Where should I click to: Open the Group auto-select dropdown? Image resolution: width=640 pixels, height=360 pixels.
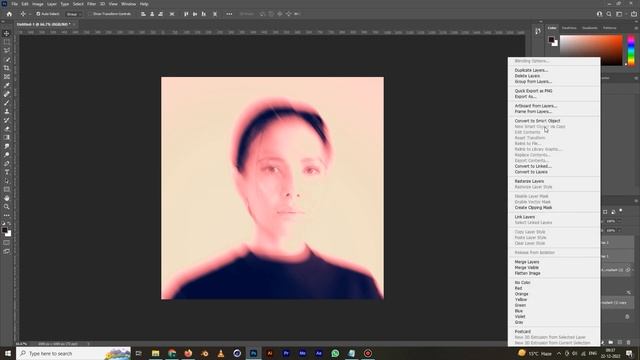pyautogui.click(x=73, y=14)
